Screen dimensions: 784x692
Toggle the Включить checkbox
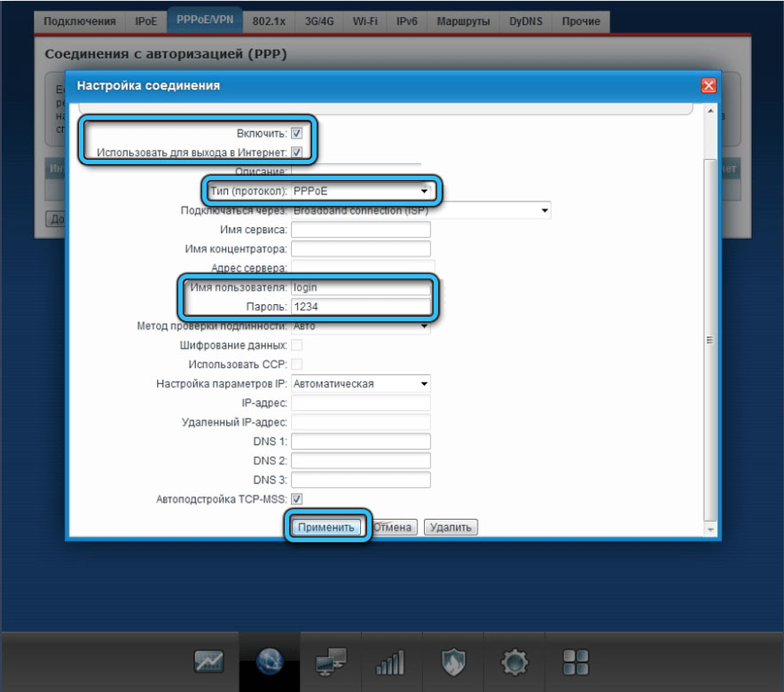coord(296,133)
